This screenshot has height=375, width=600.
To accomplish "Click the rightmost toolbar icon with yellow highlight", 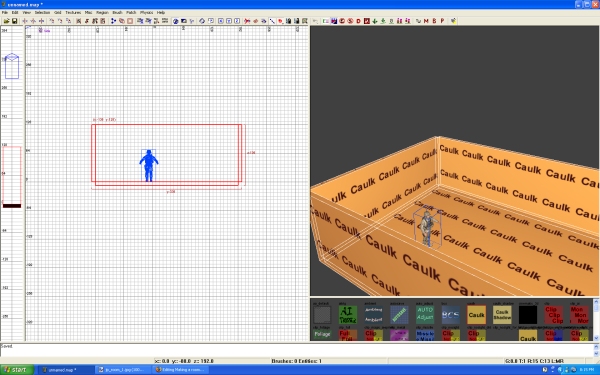I will pos(453,21).
